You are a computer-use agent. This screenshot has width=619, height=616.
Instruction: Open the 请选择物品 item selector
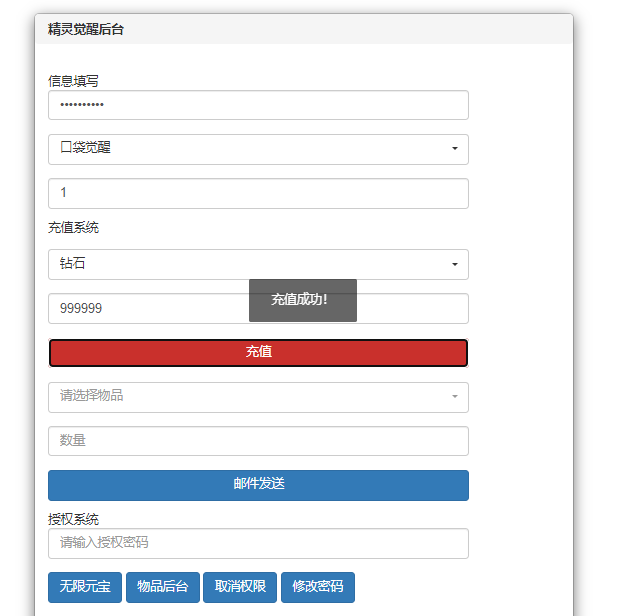(258, 397)
